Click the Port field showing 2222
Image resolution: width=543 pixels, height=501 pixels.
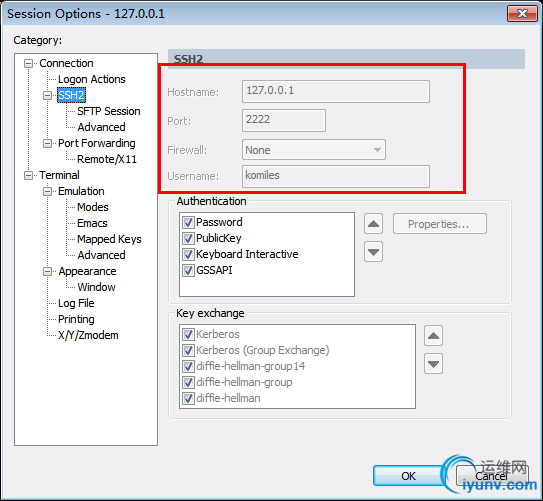point(284,120)
